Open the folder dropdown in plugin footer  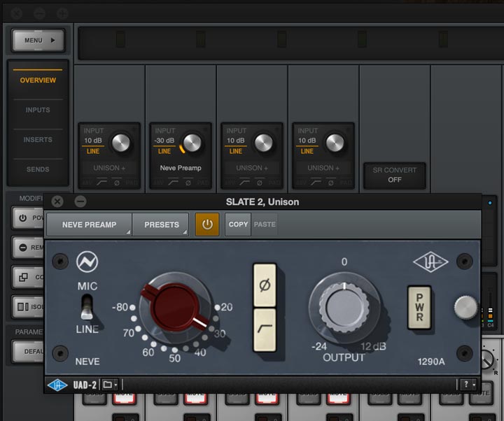click(110, 385)
